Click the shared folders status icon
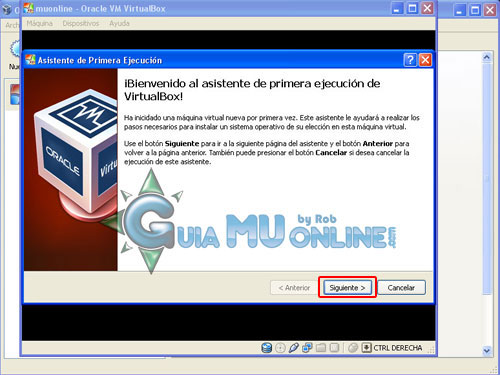The height and width of the screenshot is (375, 500). [x=321, y=348]
